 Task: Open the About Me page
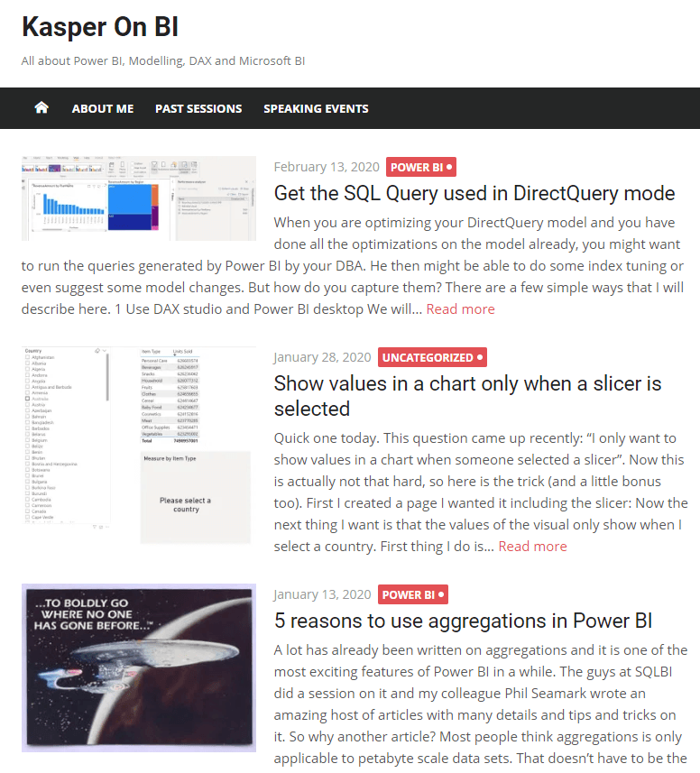pos(103,108)
